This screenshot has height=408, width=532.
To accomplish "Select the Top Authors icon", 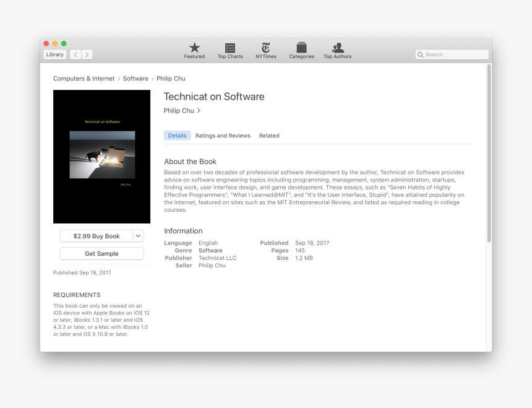I will (337, 48).
